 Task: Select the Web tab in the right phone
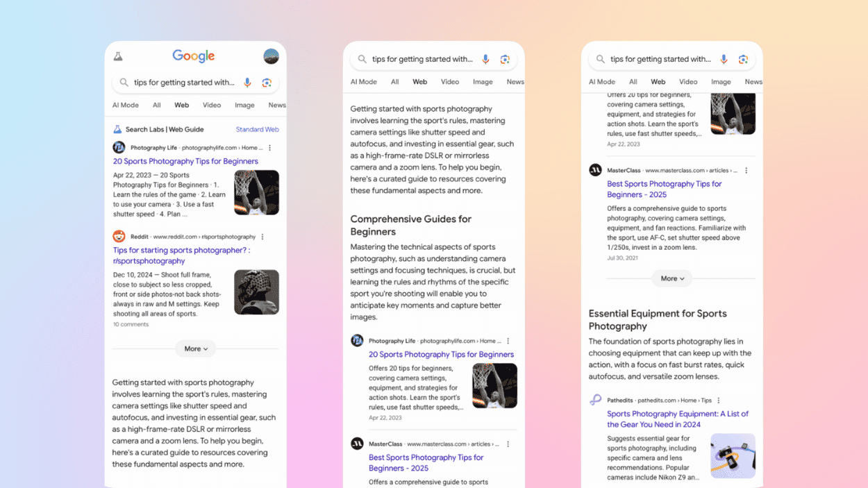[x=658, y=82]
